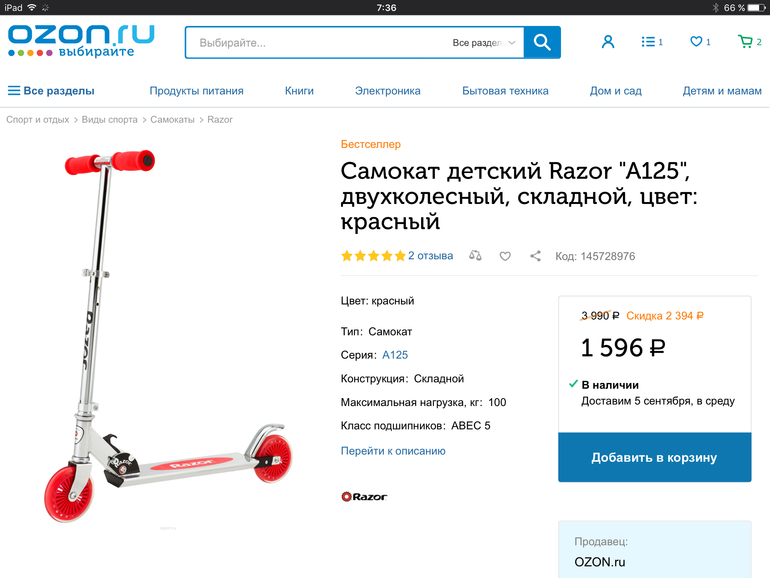Click the 'Самокаты' breadcrumb
The width and height of the screenshot is (770, 578).
[x=172, y=120]
